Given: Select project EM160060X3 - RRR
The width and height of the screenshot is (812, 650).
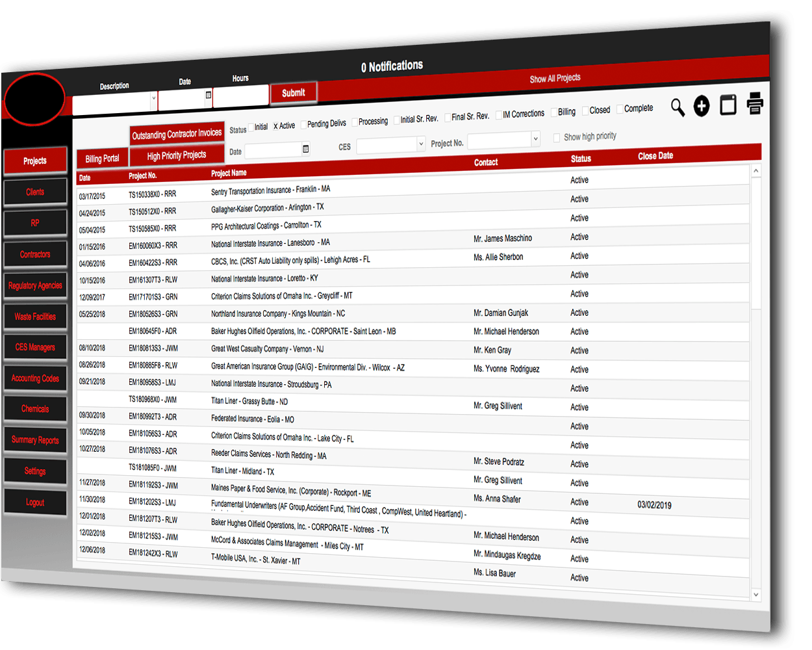Looking at the screenshot, I should [153, 246].
